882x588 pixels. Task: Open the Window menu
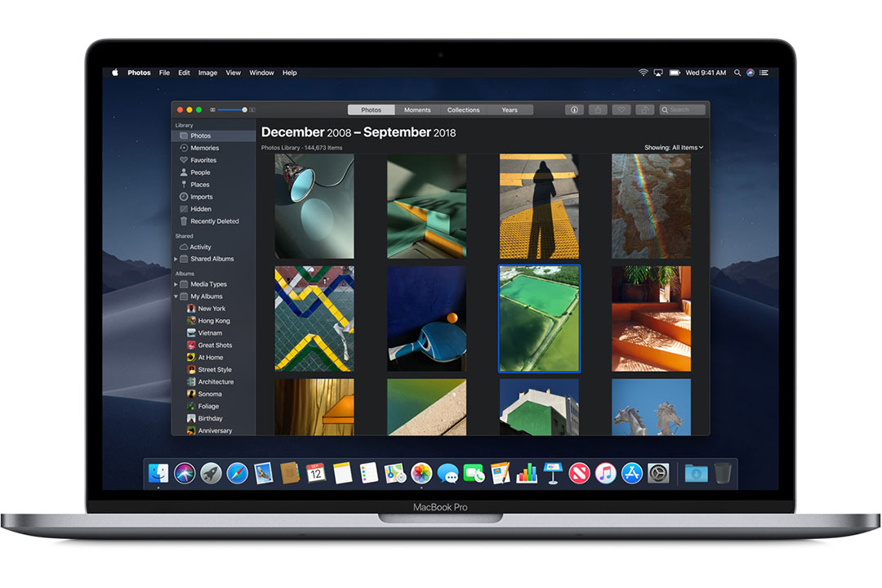(x=261, y=73)
